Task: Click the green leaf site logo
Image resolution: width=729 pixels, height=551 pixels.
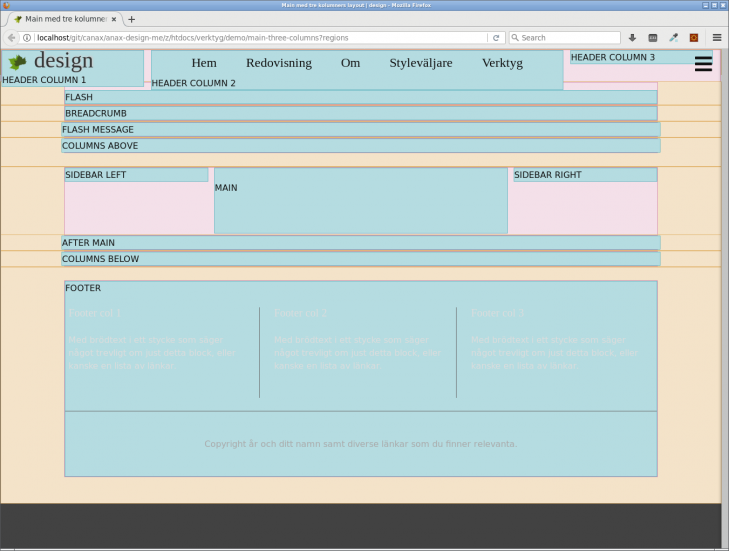Action: click(x=18, y=62)
